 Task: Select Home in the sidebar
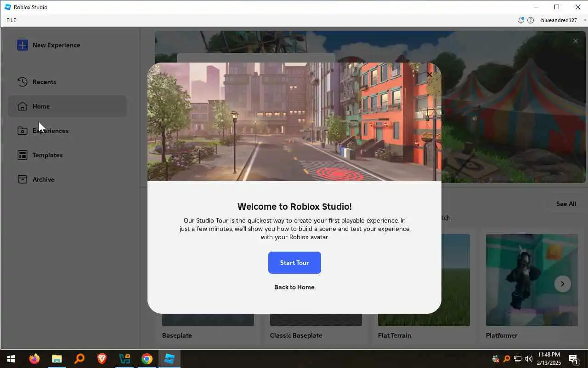pyautogui.click(x=67, y=106)
